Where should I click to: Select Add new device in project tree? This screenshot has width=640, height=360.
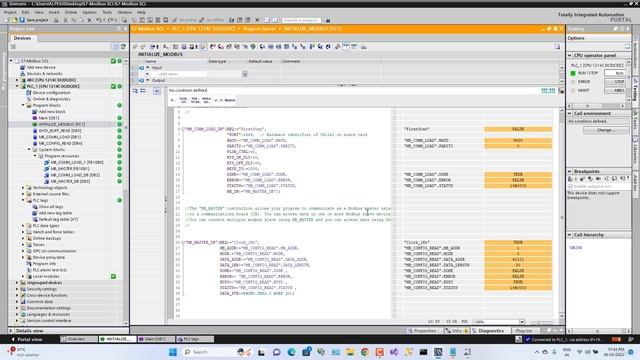tap(41, 67)
